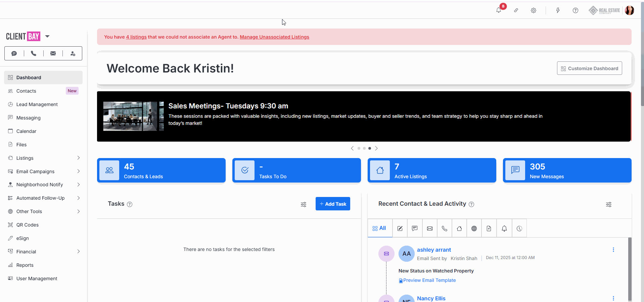
Task: Select the first carousel dot indicator
Action: [x=359, y=148]
